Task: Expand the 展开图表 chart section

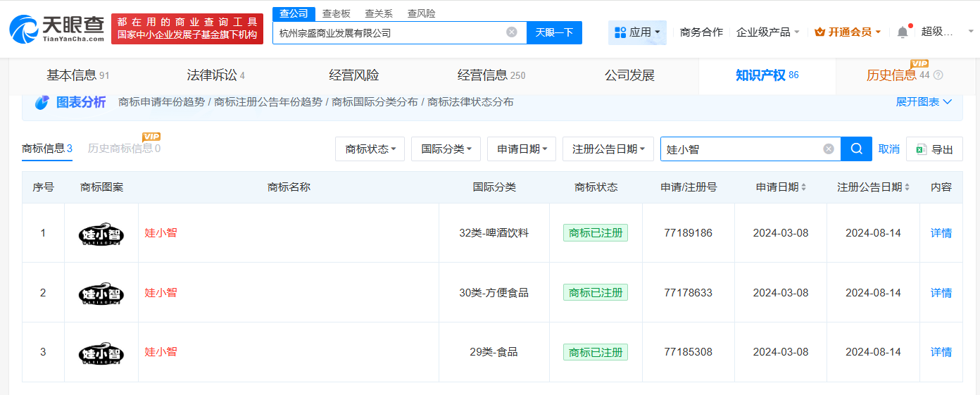Action: pos(924,102)
